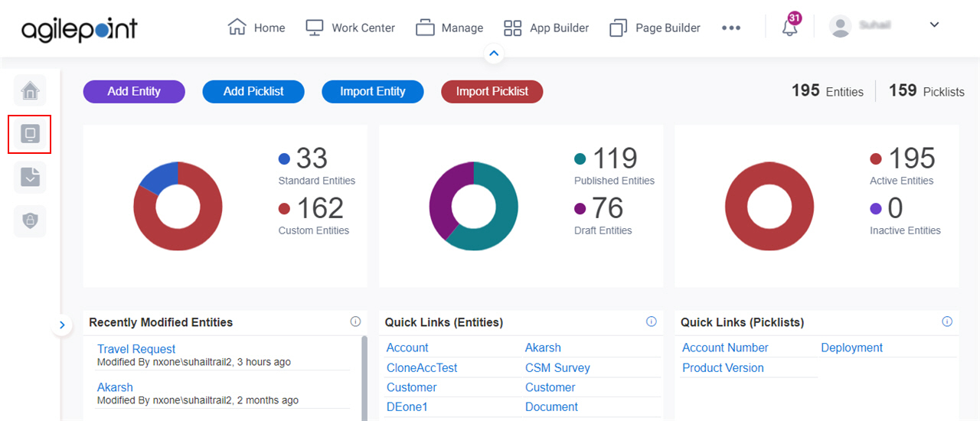Click the user avatar icon
Viewport: 980px width, 421px height.
click(x=841, y=26)
